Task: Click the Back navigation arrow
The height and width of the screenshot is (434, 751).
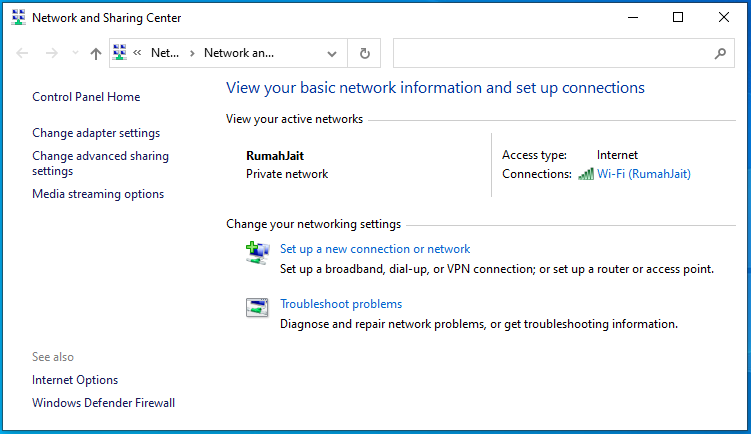Action: [x=23, y=54]
